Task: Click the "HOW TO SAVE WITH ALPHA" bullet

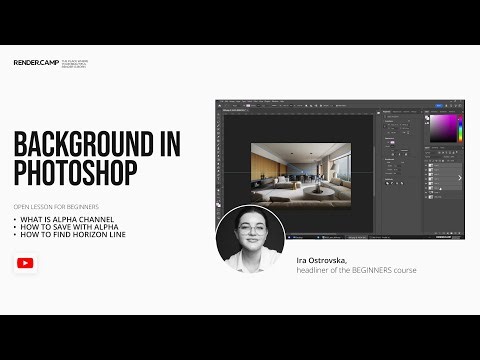Action: click(x=69, y=227)
